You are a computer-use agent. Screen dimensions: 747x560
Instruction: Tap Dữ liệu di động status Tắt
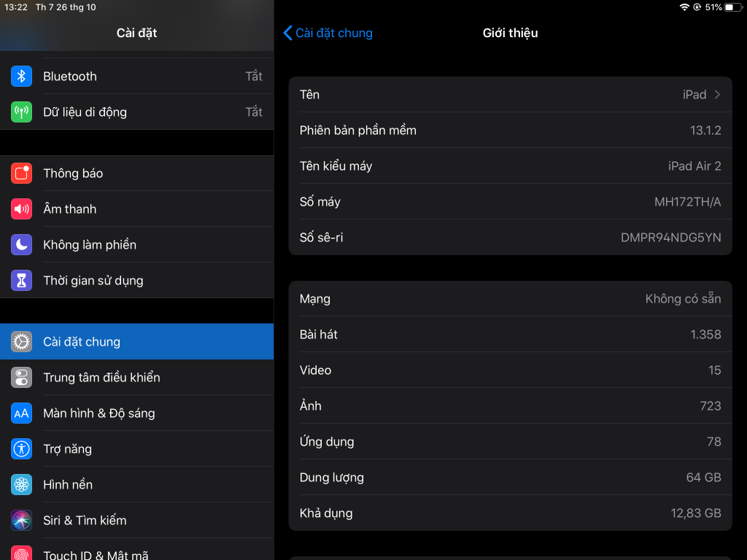(x=254, y=112)
